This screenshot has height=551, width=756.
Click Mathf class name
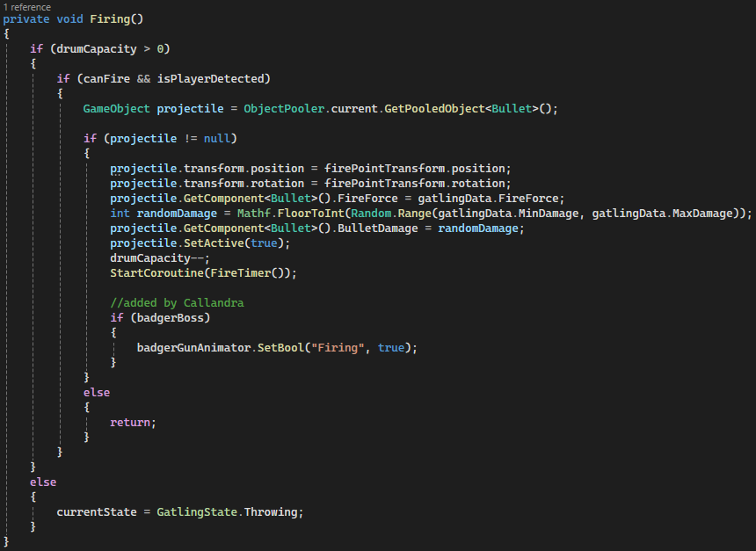(253, 214)
